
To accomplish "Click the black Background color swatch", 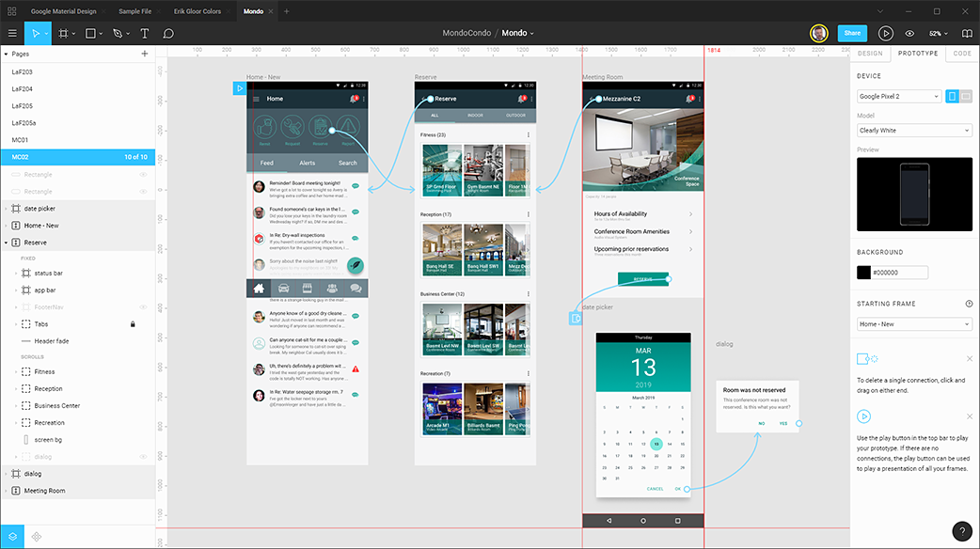I will tap(862, 273).
